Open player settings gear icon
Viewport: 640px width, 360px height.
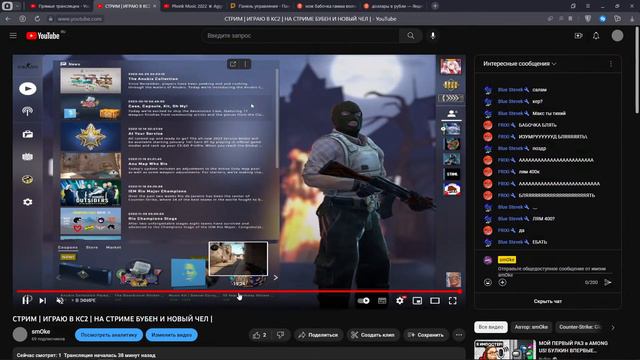pyautogui.click(x=400, y=301)
